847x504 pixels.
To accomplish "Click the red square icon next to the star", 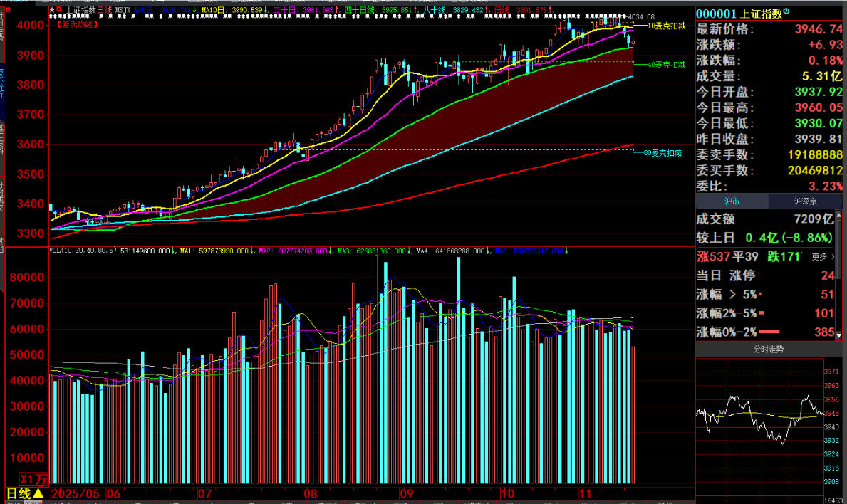I will click(x=59, y=10).
